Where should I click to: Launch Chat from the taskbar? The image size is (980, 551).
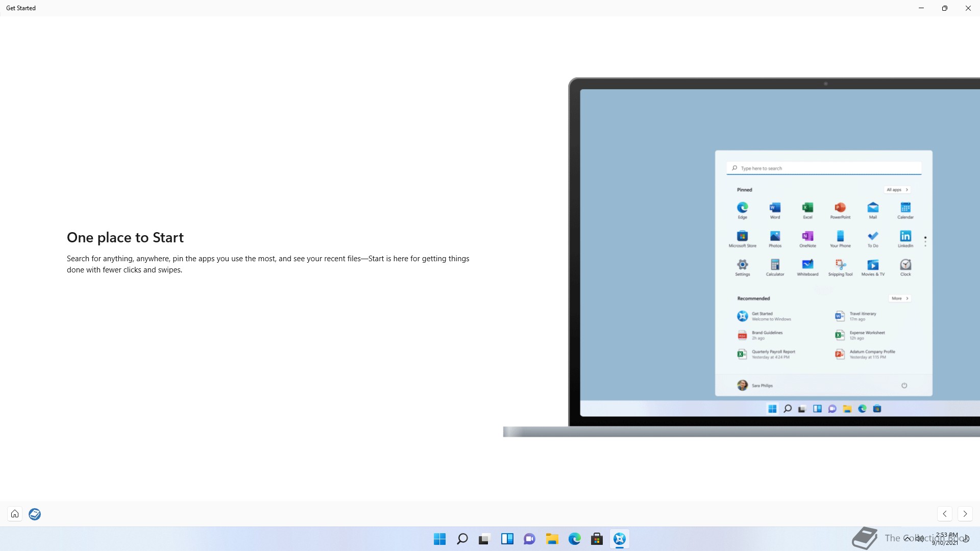(529, 539)
